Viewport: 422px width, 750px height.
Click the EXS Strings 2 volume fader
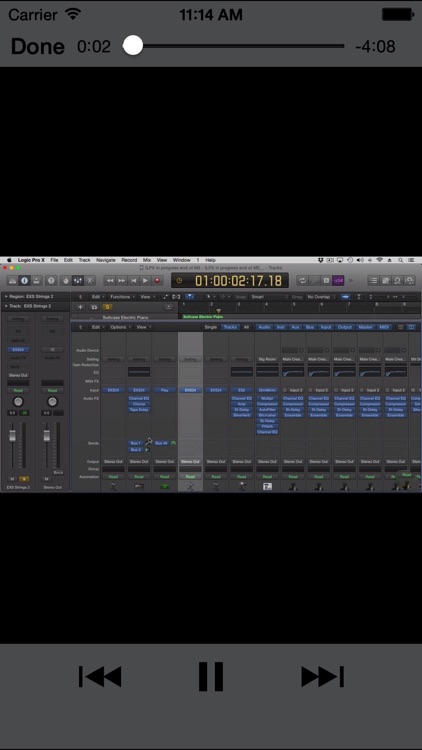[x=12, y=436]
